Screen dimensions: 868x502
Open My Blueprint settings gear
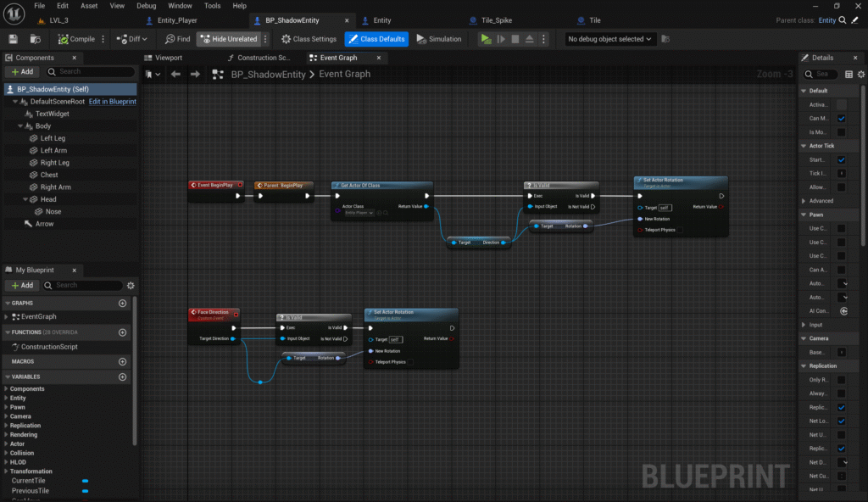(131, 286)
